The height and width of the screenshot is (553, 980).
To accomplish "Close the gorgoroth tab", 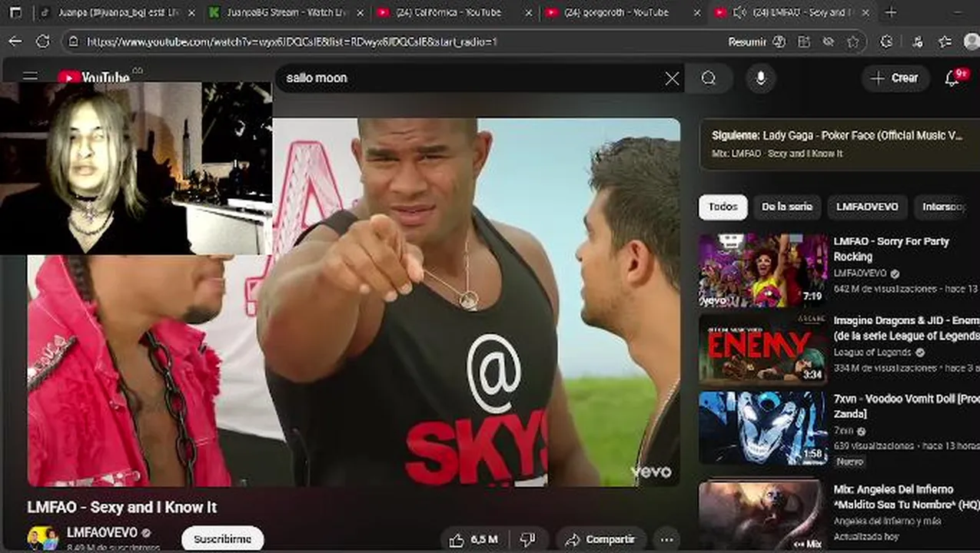I will point(697,12).
